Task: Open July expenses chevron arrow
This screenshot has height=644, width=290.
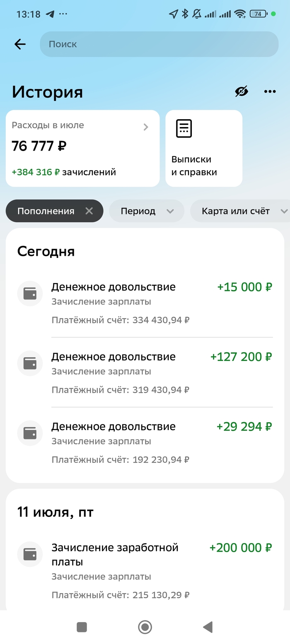Action: click(x=146, y=127)
